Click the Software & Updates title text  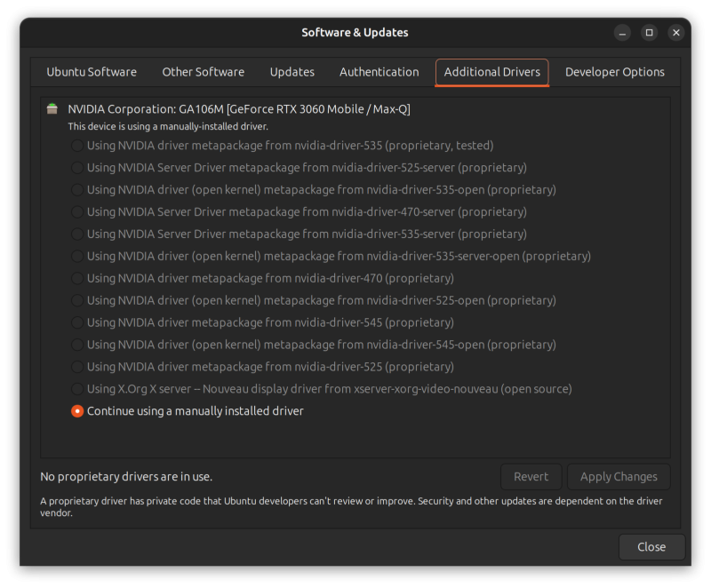click(x=355, y=33)
